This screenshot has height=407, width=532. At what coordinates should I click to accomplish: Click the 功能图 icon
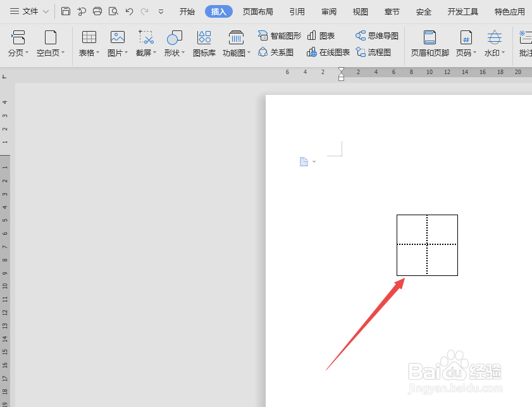(x=236, y=37)
